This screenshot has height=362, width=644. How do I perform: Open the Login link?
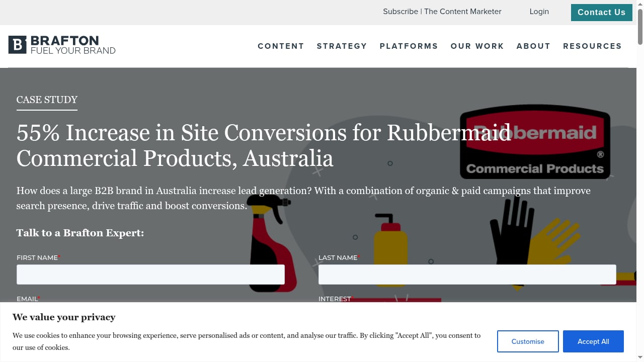click(x=539, y=12)
